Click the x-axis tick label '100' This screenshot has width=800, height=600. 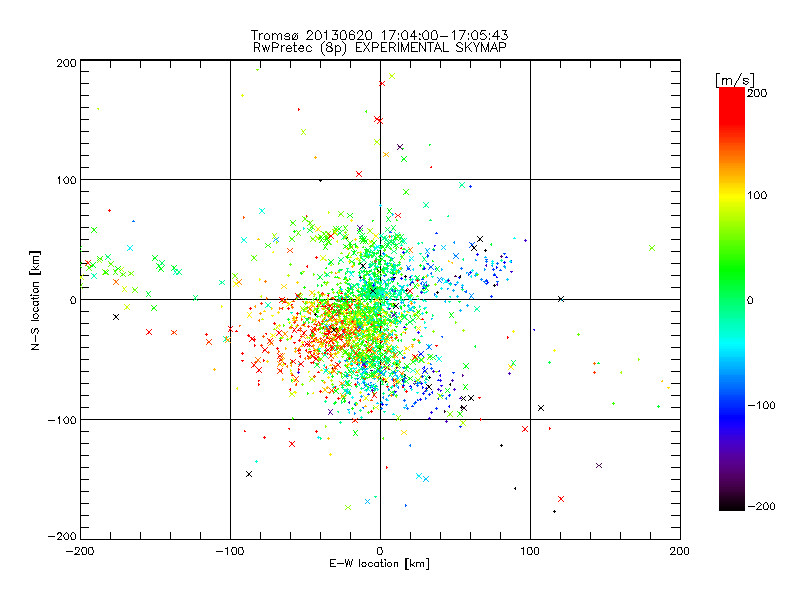[530, 551]
